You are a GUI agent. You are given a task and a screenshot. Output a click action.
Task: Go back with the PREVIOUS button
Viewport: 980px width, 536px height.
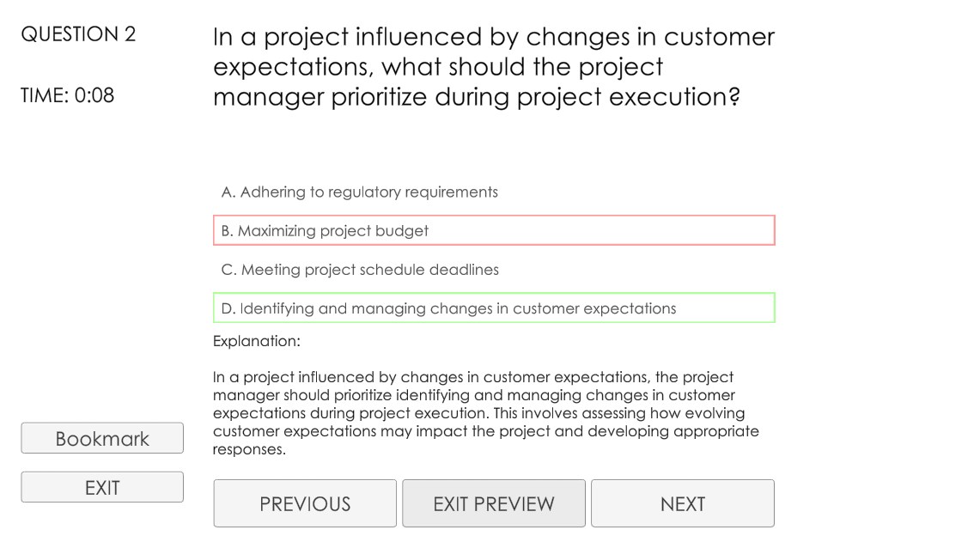tap(305, 504)
